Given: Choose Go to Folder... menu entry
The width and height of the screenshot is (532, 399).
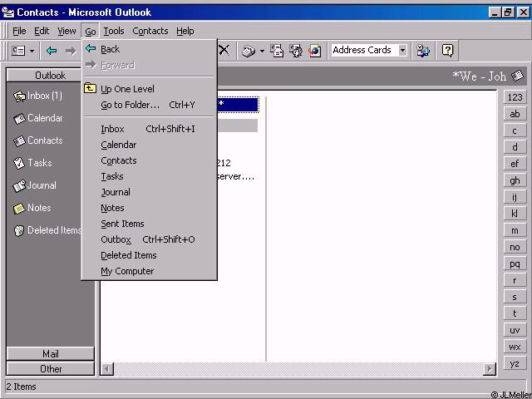Looking at the screenshot, I should click(150, 105).
